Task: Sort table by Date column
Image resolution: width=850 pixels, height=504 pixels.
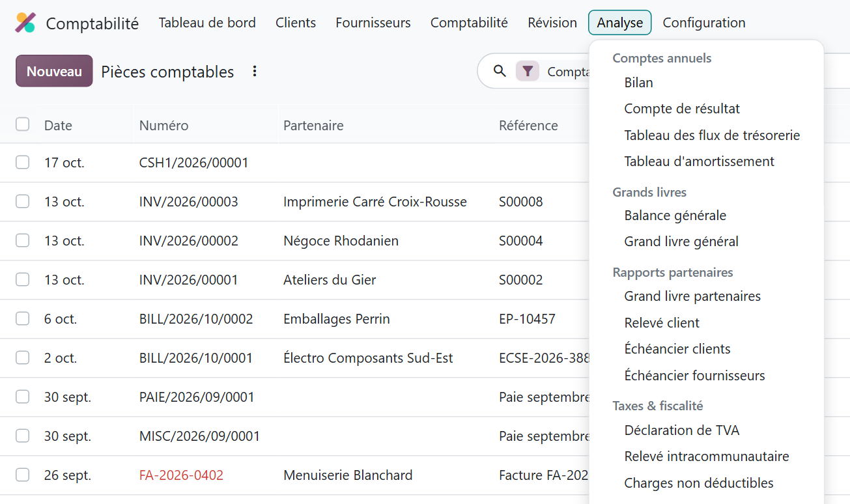Action: click(58, 126)
